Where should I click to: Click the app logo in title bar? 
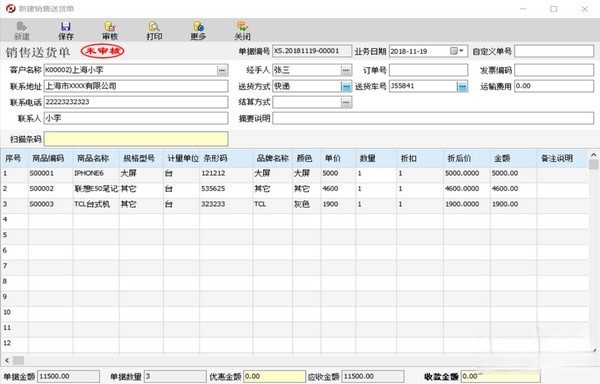click(10, 8)
